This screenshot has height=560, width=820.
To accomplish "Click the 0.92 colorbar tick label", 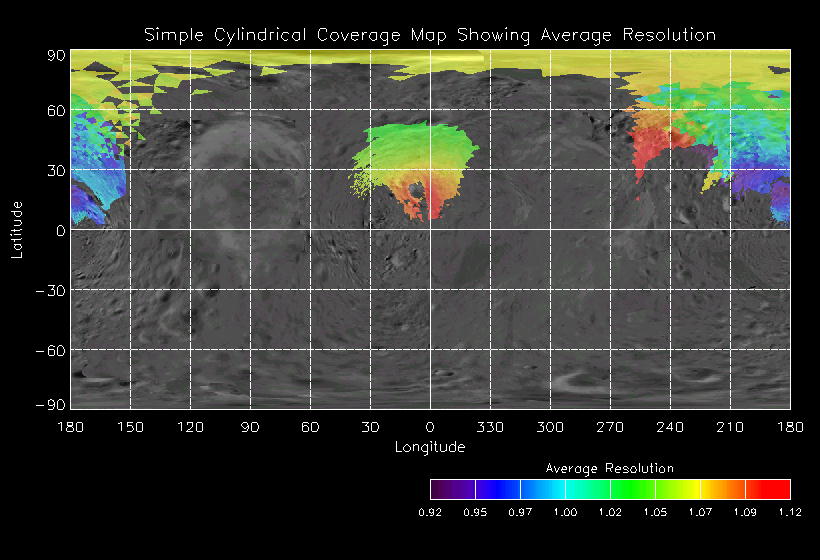I will pyautogui.click(x=431, y=512).
